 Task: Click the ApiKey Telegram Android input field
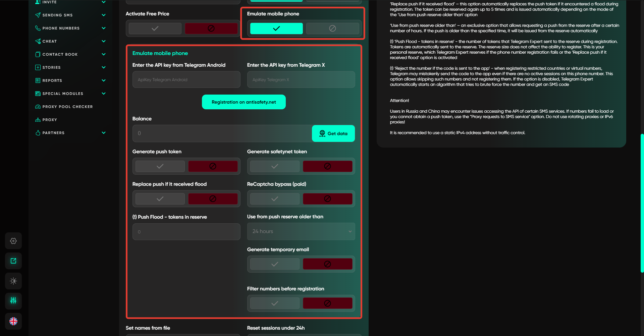tap(186, 80)
